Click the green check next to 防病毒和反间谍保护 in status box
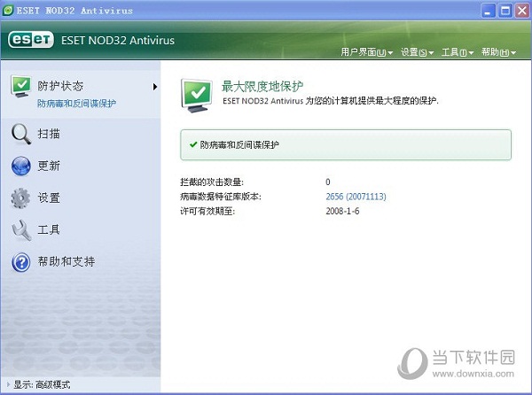 coord(193,144)
